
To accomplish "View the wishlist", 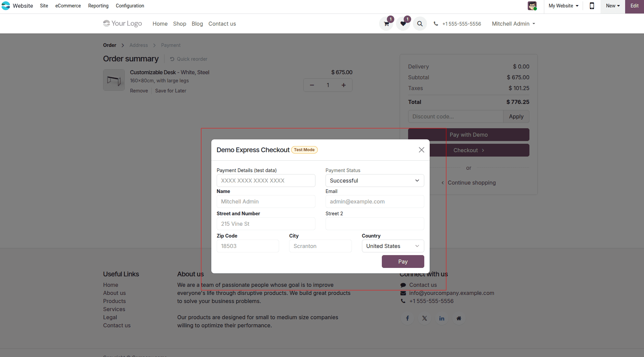I will [403, 24].
